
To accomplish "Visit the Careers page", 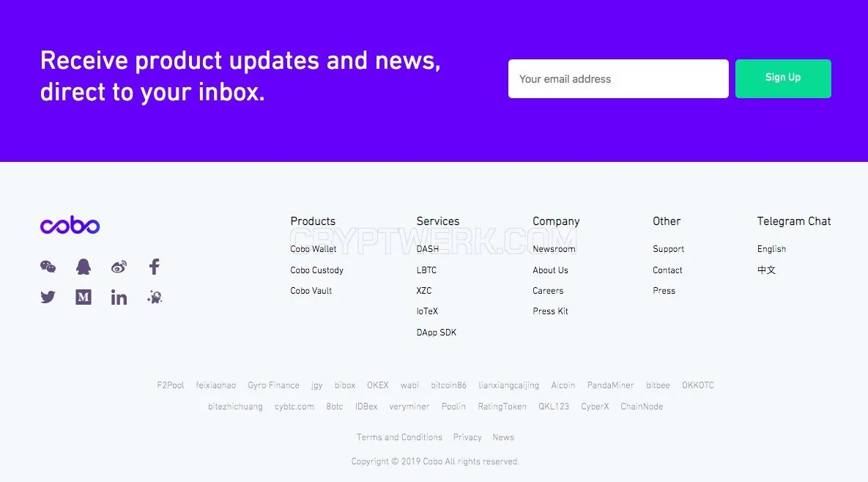I will tap(548, 291).
